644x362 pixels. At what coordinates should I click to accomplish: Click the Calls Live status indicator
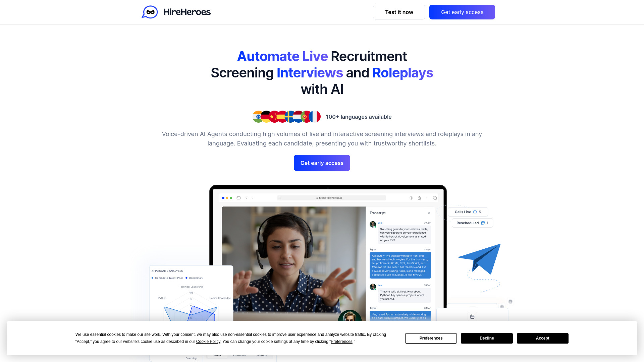coord(468,212)
